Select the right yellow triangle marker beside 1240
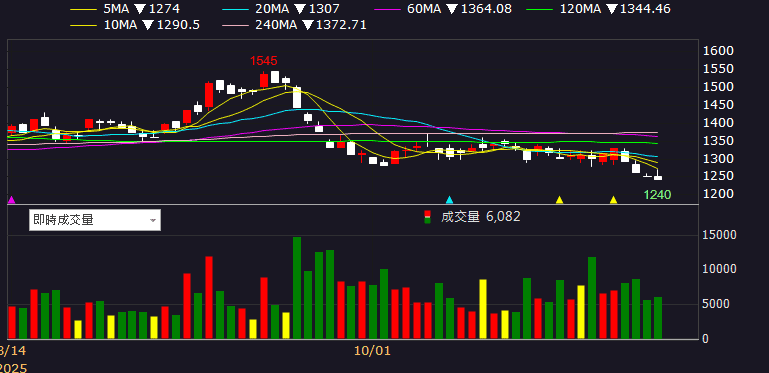The image size is (769, 373). point(613,199)
